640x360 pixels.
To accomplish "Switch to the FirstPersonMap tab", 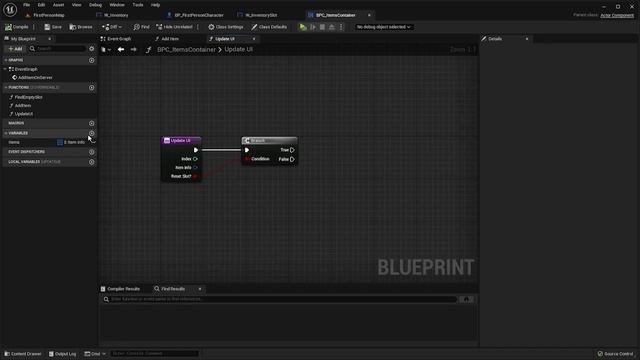I will [x=49, y=15].
